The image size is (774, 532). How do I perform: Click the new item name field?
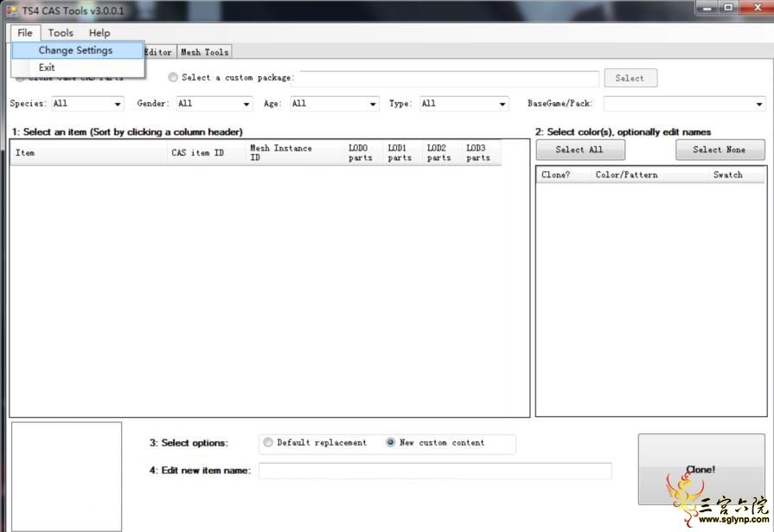click(x=435, y=471)
